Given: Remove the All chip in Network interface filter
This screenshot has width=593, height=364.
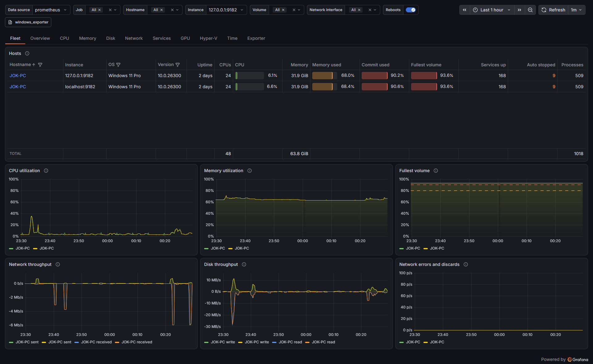Looking at the screenshot, I should point(359,10).
